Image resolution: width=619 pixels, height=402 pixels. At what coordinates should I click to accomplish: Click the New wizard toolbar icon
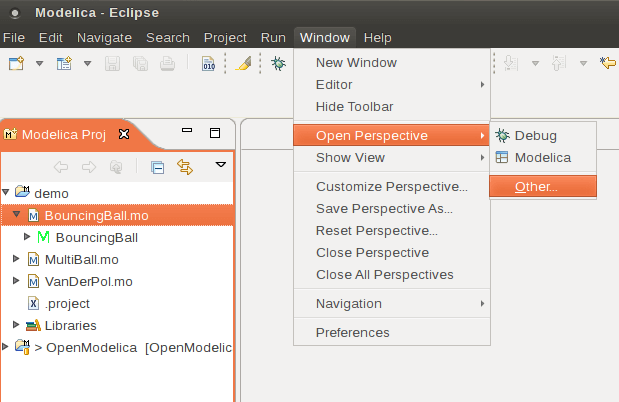click(x=16, y=63)
